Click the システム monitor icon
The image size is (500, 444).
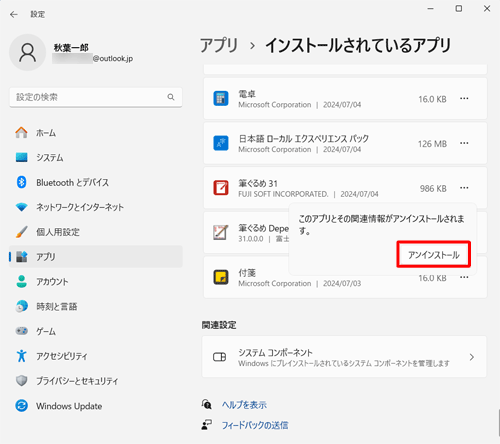click(x=22, y=157)
